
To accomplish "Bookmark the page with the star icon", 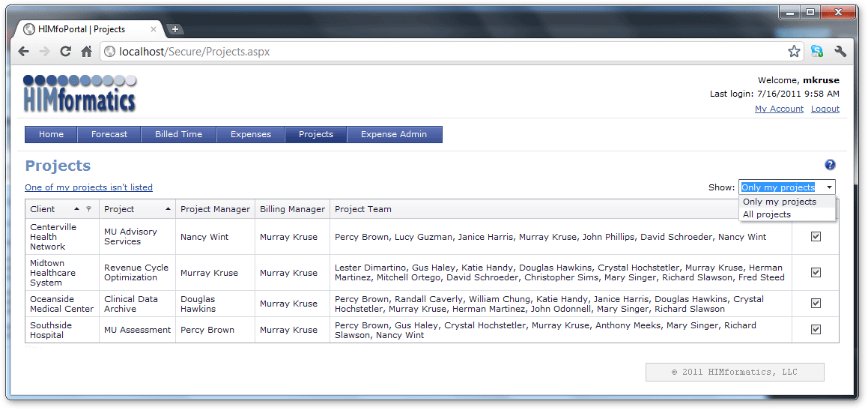I will pos(794,52).
